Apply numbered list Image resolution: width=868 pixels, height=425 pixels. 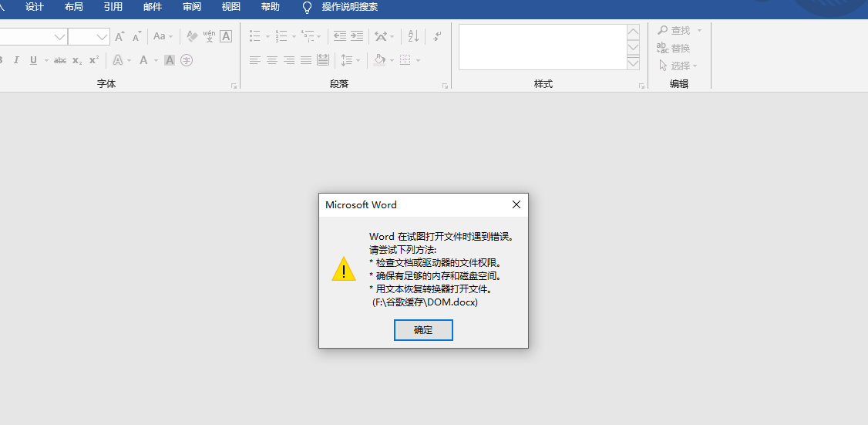281,36
